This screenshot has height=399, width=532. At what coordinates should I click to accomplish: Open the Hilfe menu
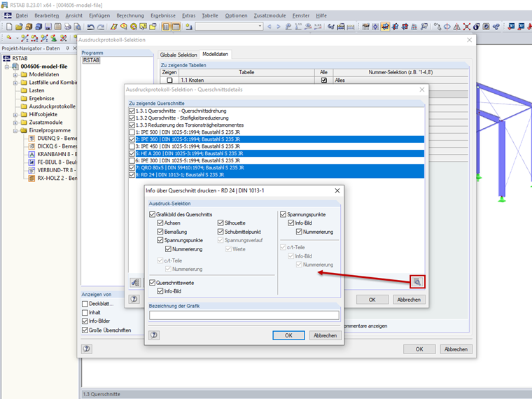click(x=321, y=15)
